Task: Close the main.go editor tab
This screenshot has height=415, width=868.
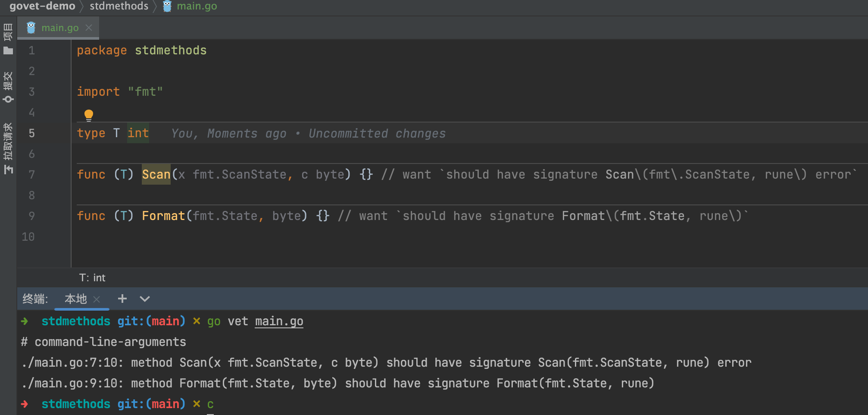Action: pyautogui.click(x=89, y=28)
